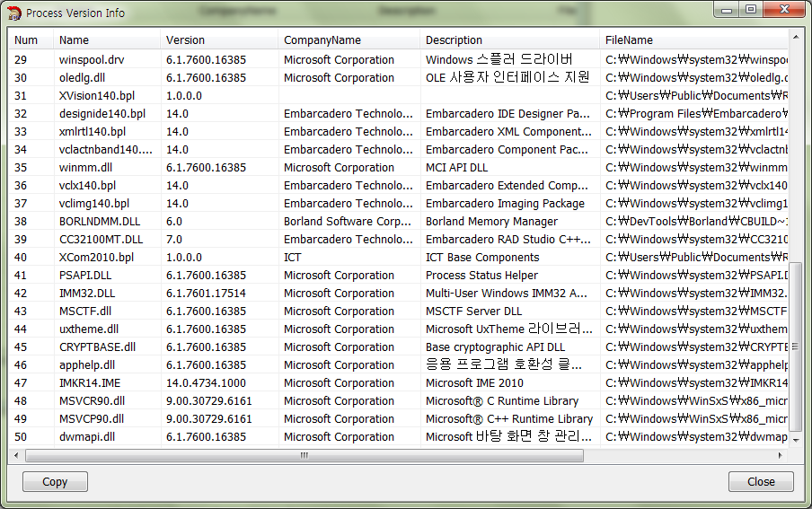Sort by the Version column header

click(x=219, y=39)
